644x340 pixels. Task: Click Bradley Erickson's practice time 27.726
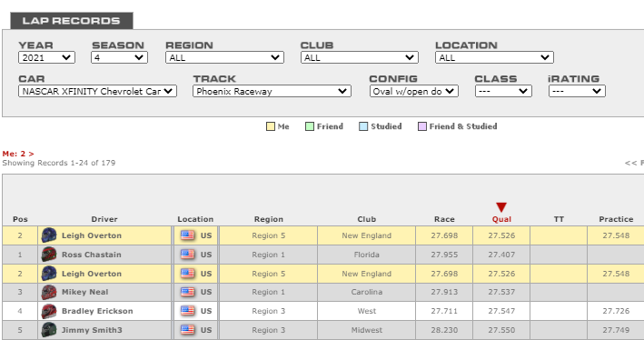click(616, 311)
